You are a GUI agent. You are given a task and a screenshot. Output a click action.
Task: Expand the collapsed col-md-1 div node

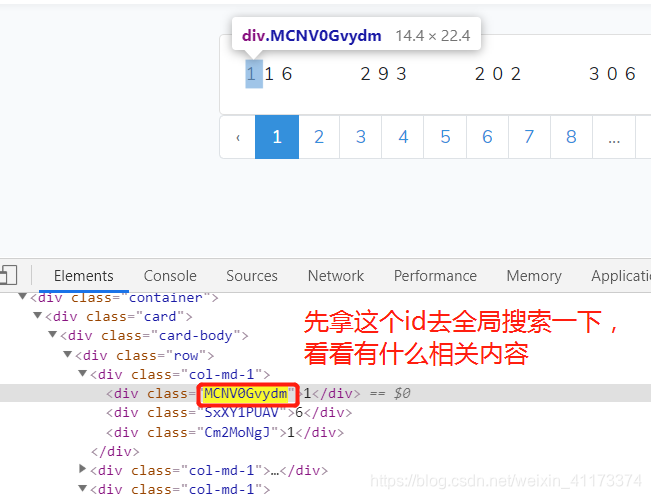click(x=83, y=469)
